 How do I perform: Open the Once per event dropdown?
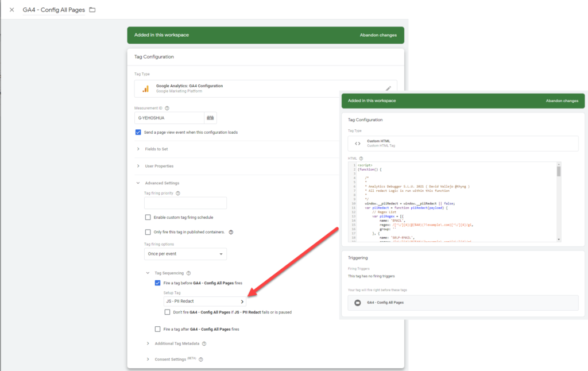tap(185, 254)
